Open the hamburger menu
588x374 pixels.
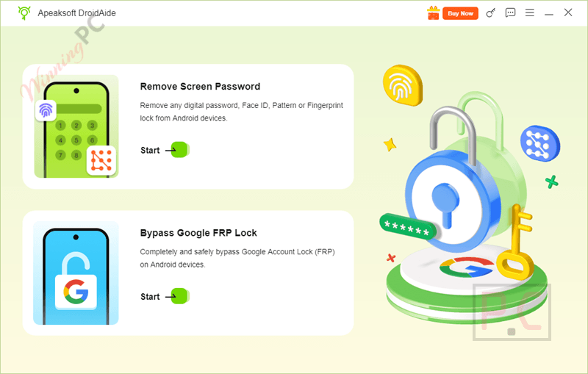pyautogui.click(x=529, y=12)
